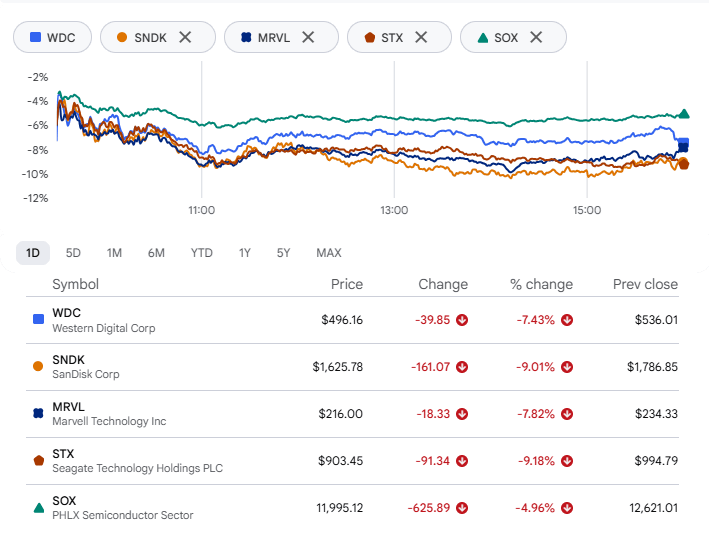Click the STX chip label
The width and height of the screenshot is (709, 540).
pos(392,38)
